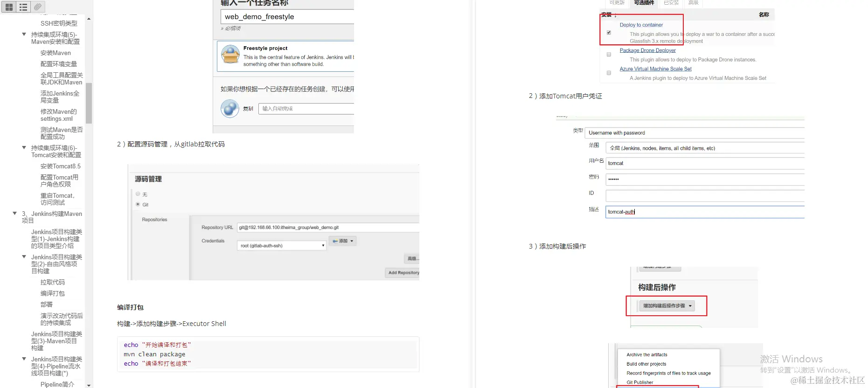Go to 编译打包 outline entry
Image resolution: width=868 pixels, height=388 pixels.
coord(52,294)
